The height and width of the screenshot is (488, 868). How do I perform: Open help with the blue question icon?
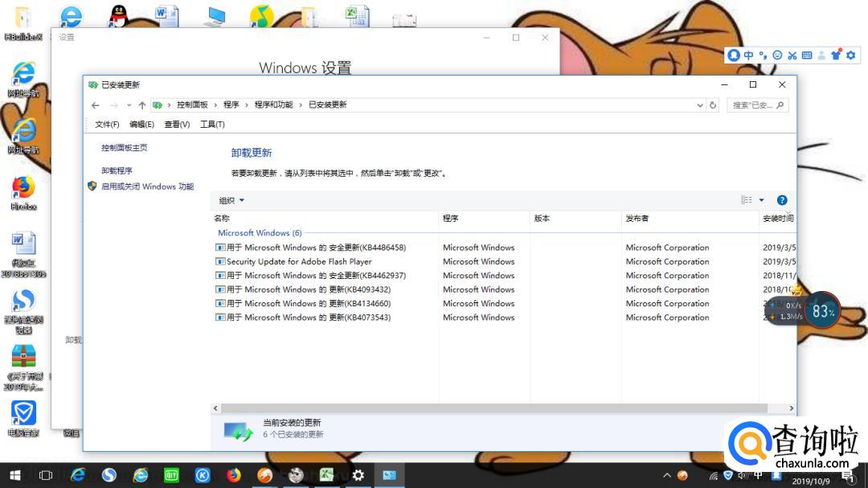pos(782,200)
